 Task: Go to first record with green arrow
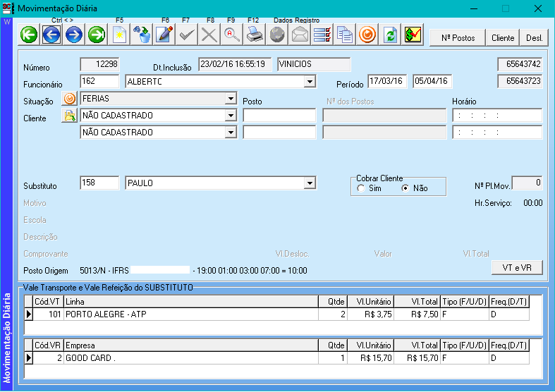[x=29, y=35]
